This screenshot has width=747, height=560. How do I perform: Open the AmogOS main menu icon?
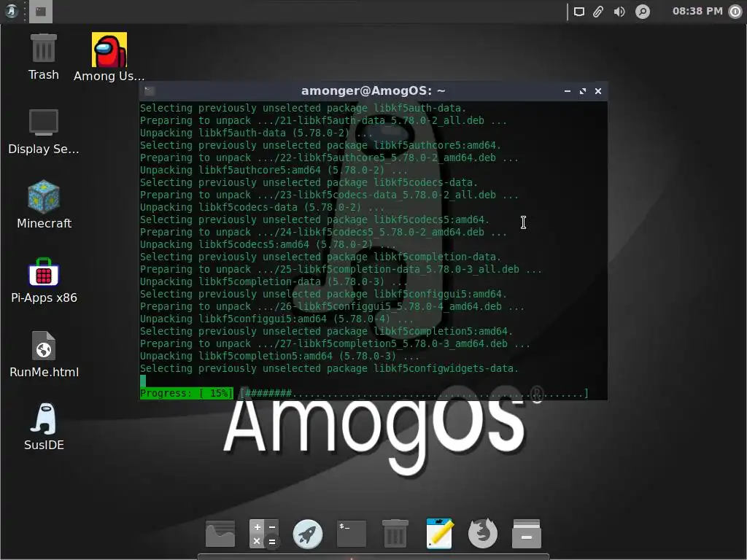tap(12, 11)
